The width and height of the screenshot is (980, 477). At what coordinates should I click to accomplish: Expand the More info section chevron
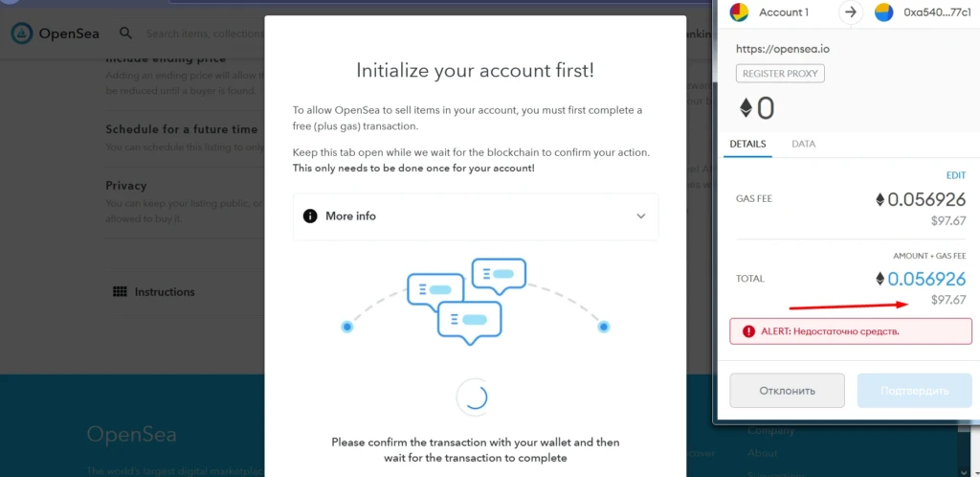coord(640,216)
